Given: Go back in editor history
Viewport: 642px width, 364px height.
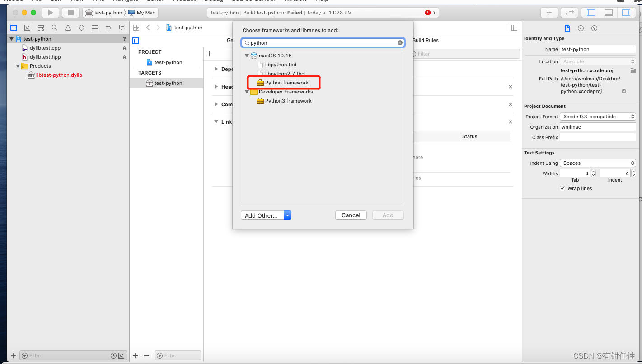Looking at the screenshot, I should (148, 28).
